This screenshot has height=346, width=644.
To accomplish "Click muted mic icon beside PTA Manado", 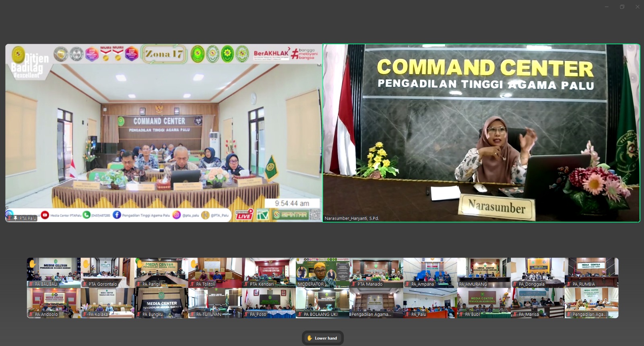I will coord(354,284).
